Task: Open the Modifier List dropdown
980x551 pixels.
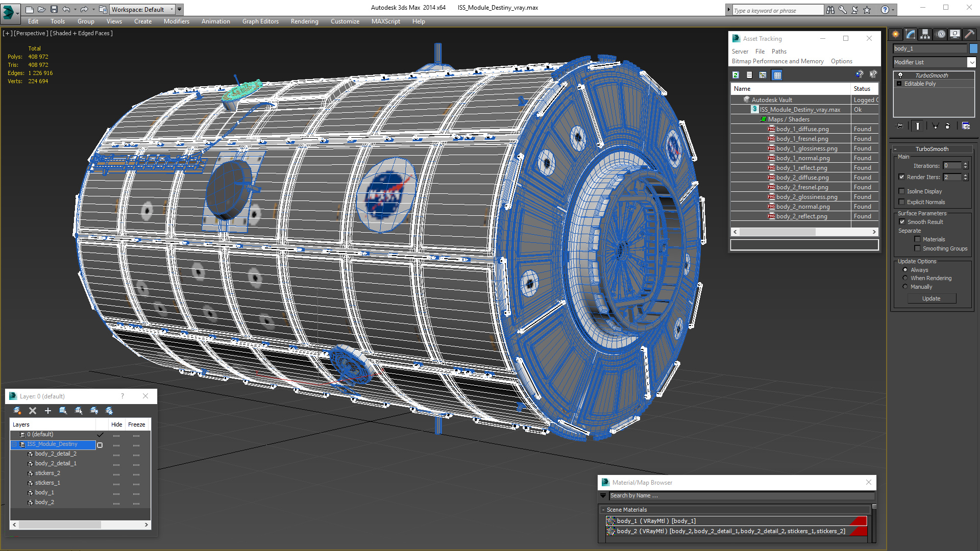Action: coord(971,62)
